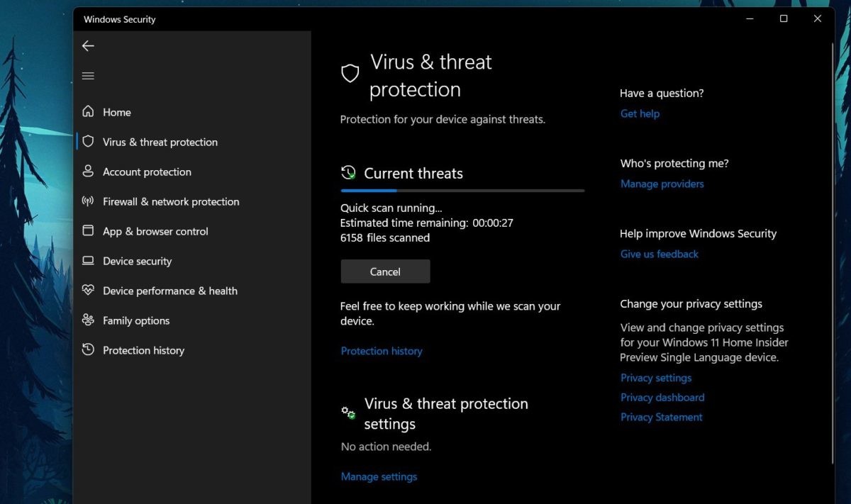Click 'Change your privacy settings' heading

(x=691, y=303)
